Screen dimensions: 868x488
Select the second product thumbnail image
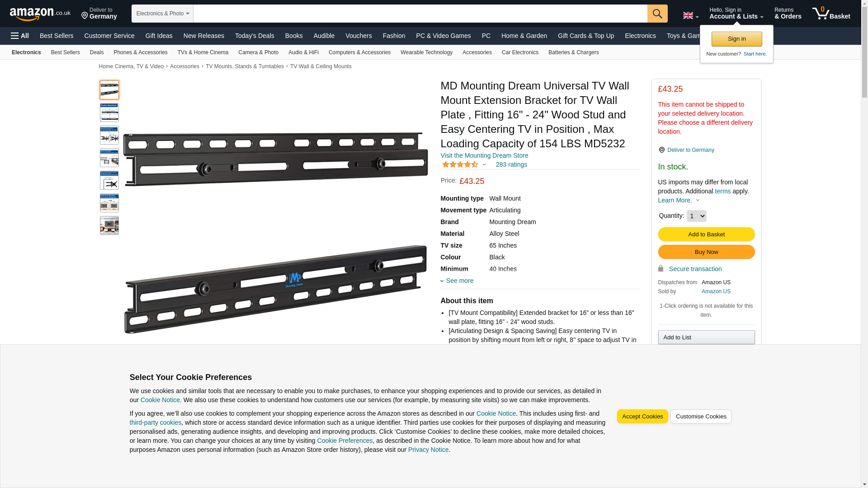click(109, 113)
